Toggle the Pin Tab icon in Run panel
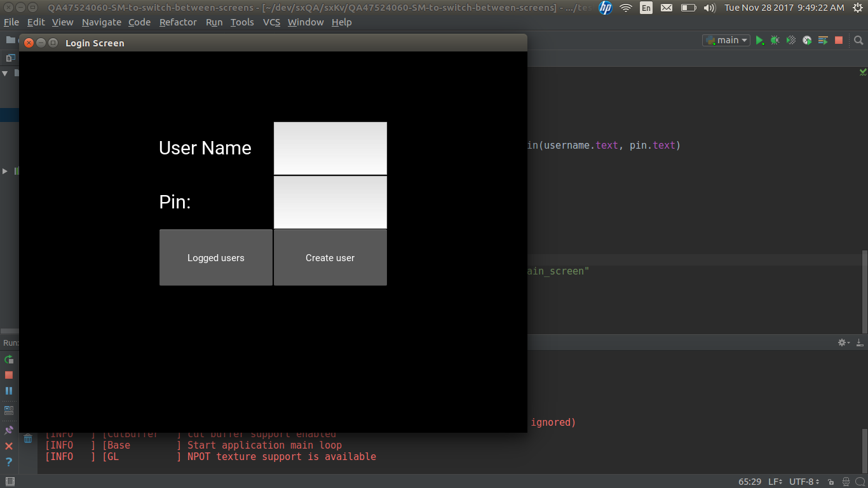 point(9,430)
